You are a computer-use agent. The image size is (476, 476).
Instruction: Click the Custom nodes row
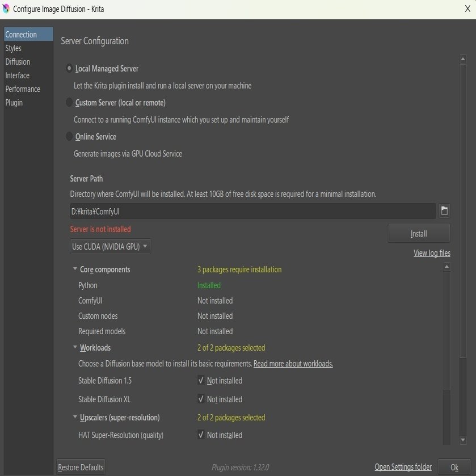tap(98, 315)
